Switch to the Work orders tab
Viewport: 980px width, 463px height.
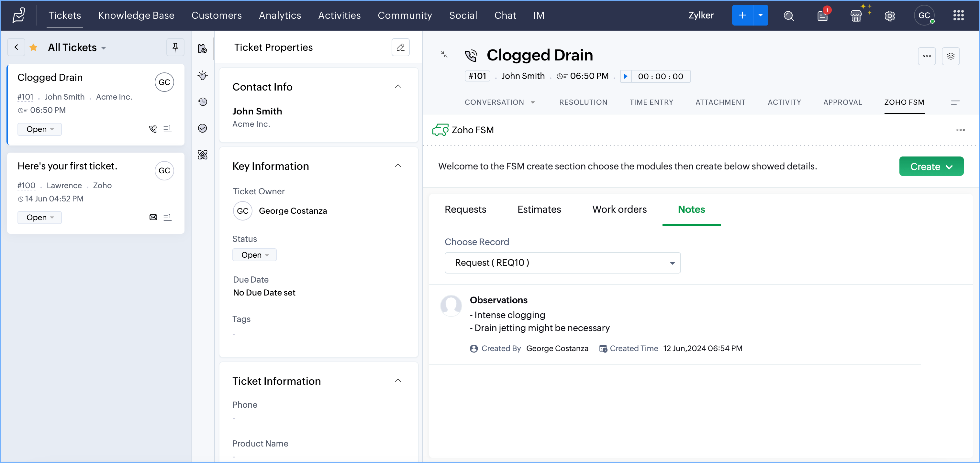point(619,210)
